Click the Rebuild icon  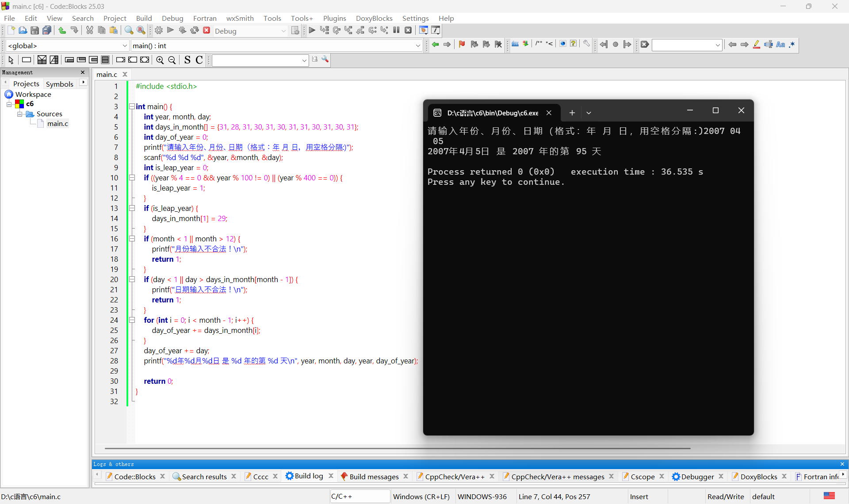(195, 31)
